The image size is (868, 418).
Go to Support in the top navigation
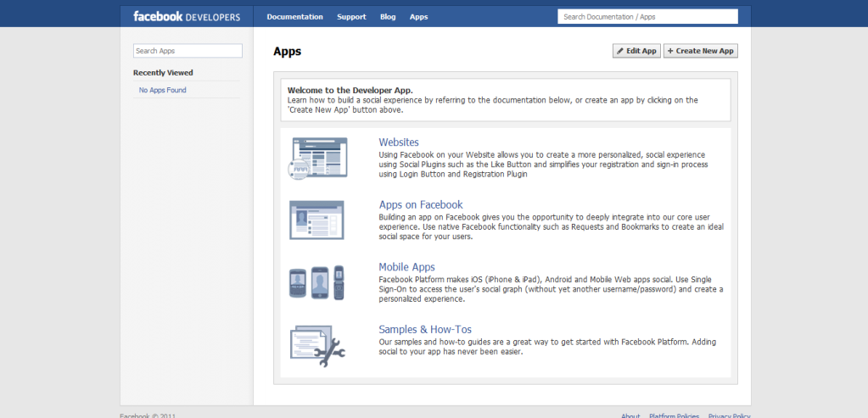[351, 16]
